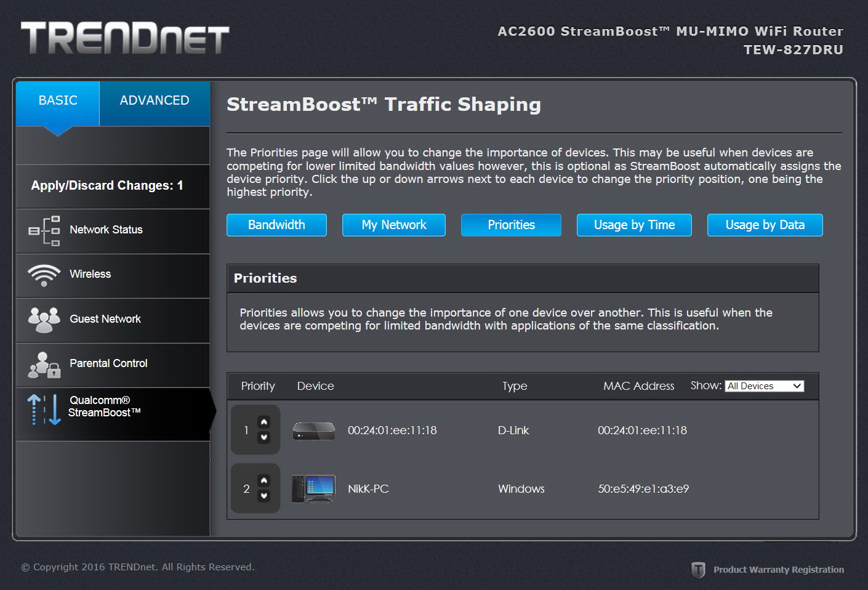Click MAC address 50:e5:49:e1:a3:e9
The image size is (868, 590).
click(x=643, y=489)
